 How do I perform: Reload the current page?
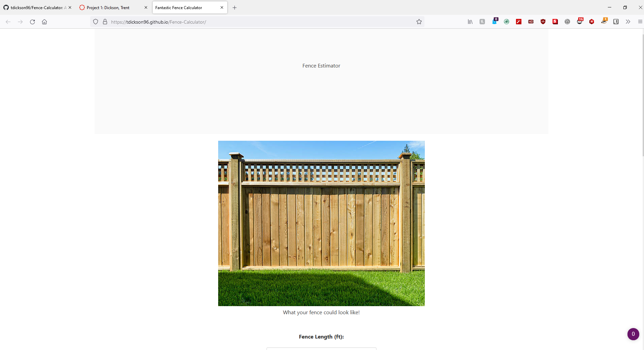32,22
